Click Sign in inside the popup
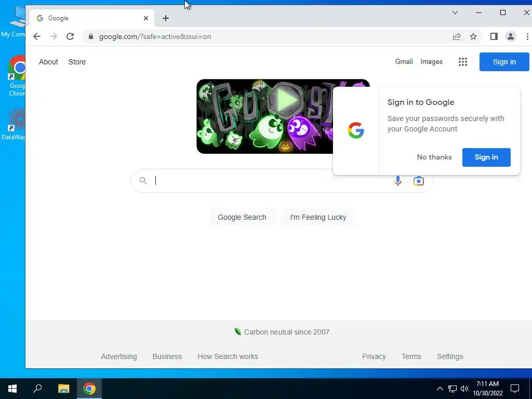 pyautogui.click(x=486, y=157)
